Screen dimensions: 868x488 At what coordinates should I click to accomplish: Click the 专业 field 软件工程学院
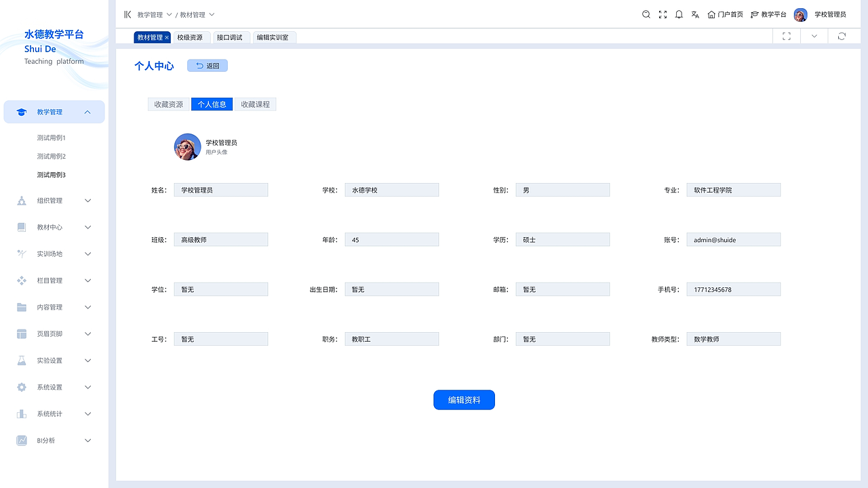[734, 190]
